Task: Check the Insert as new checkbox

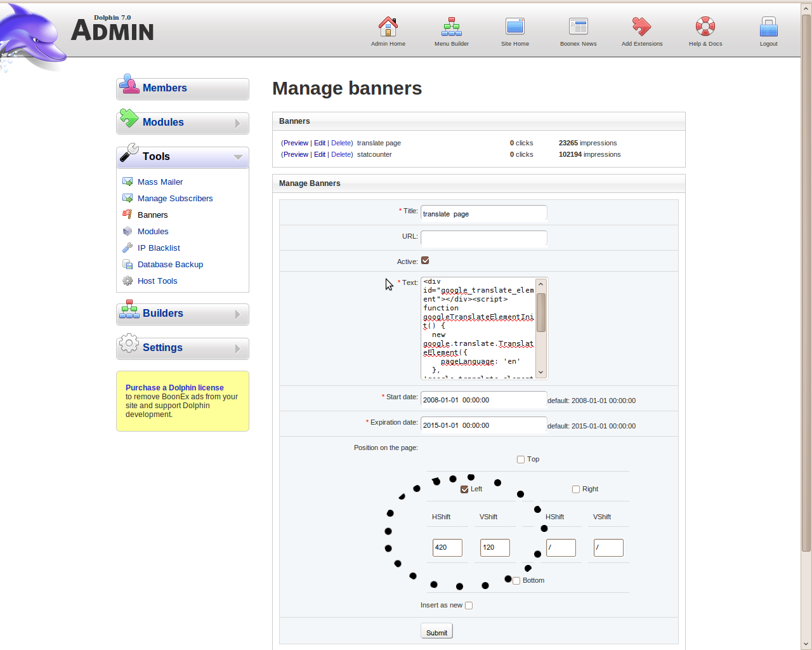Action: point(469,606)
